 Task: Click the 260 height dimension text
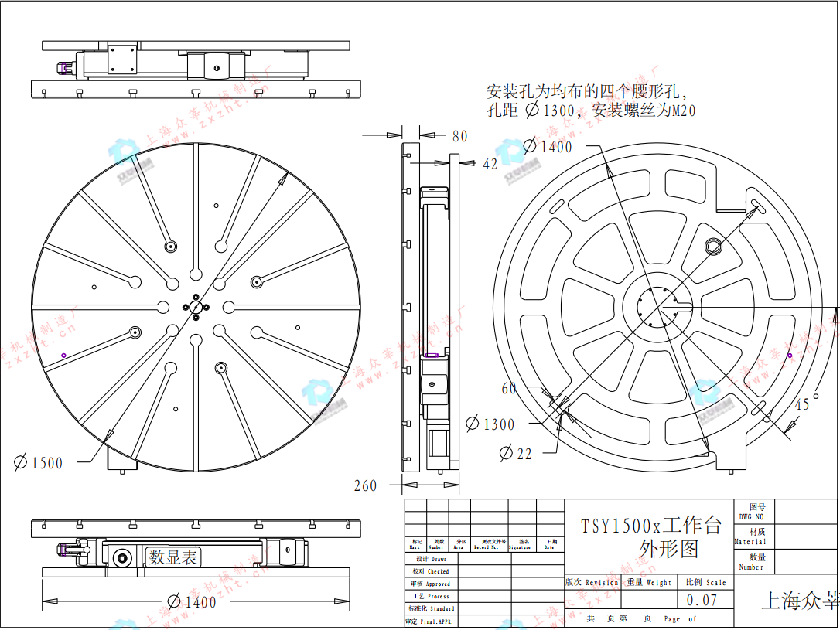(366, 486)
